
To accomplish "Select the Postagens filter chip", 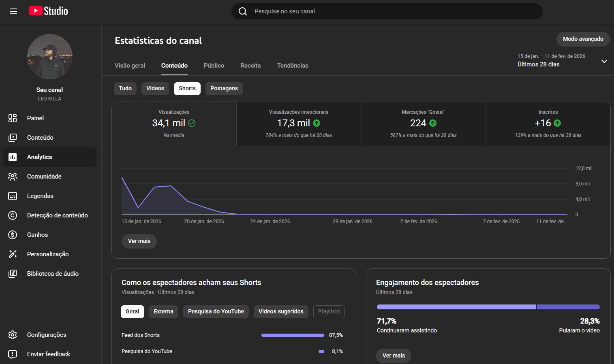I will (x=224, y=89).
